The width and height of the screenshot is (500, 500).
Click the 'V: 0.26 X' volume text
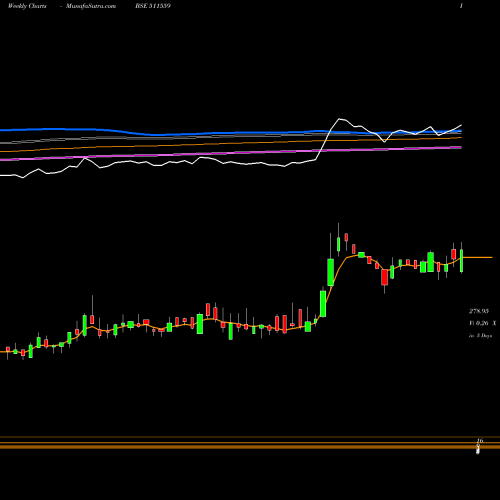click(x=482, y=323)
